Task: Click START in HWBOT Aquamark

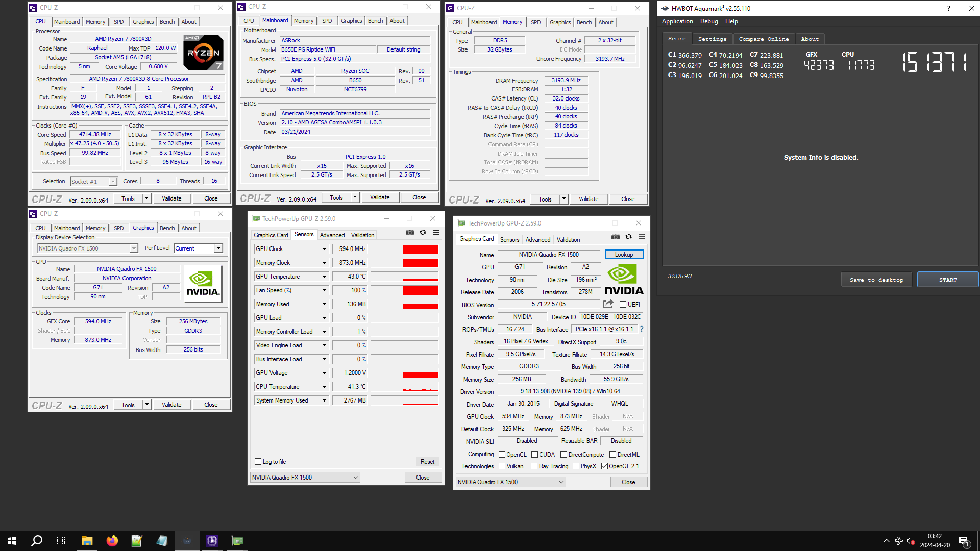Action: pos(948,280)
